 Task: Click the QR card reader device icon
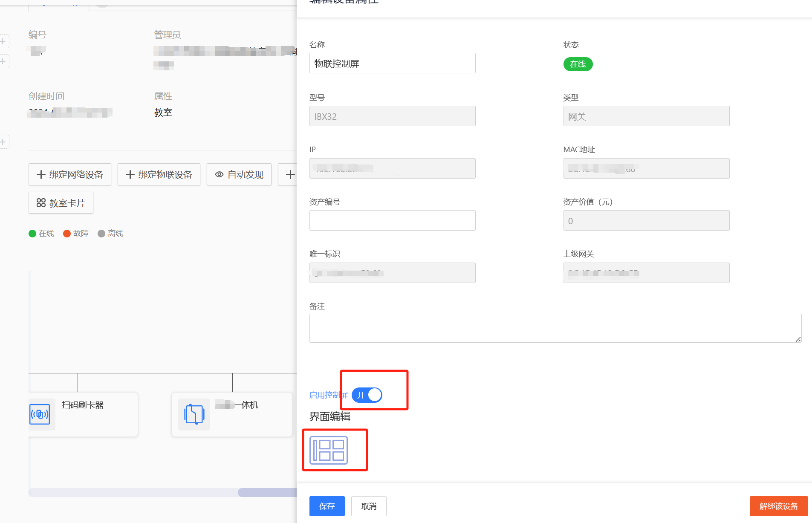(40, 414)
